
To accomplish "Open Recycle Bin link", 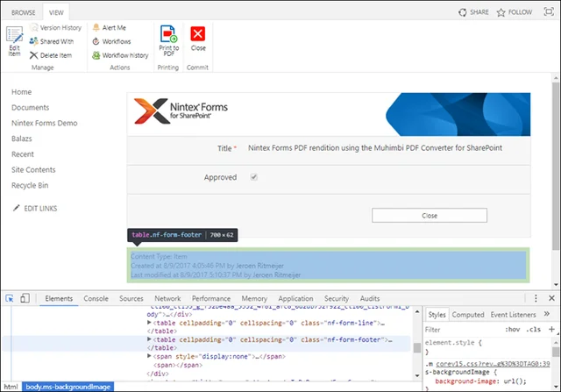I will click(x=30, y=185).
